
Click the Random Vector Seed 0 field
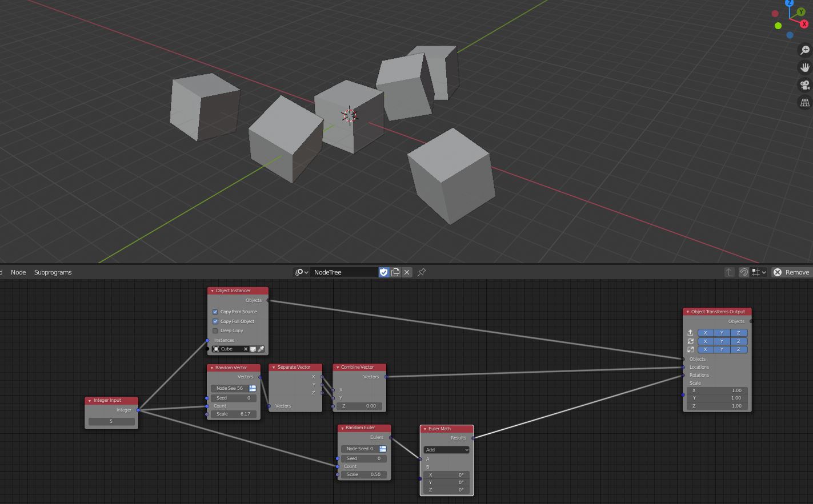click(x=234, y=398)
